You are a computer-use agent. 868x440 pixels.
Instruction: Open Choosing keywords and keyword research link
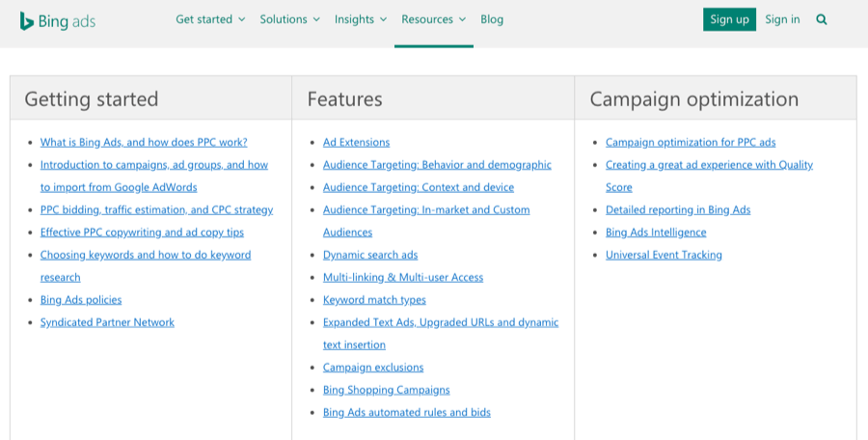click(146, 266)
